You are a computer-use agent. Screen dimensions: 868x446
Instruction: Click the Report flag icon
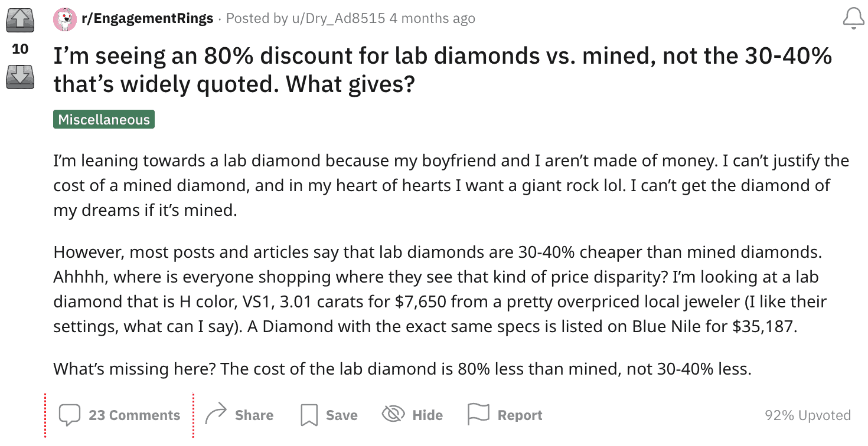(478, 414)
